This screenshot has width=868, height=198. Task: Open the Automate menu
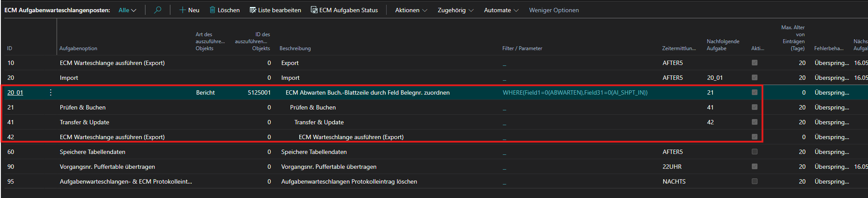[x=501, y=10]
